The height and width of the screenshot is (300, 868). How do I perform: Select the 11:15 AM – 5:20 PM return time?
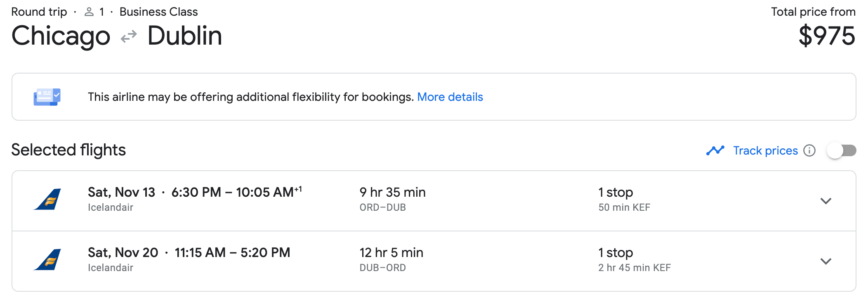point(232,252)
